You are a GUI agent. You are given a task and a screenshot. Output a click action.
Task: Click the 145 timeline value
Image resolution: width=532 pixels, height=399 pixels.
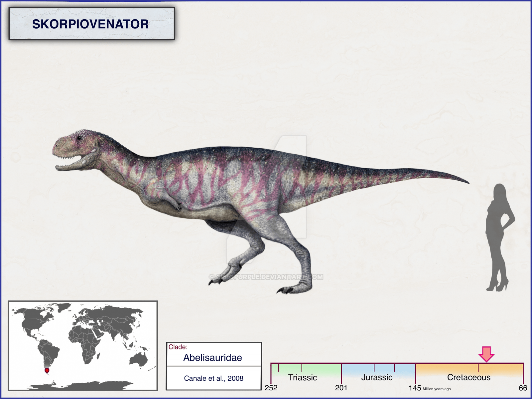(x=415, y=388)
